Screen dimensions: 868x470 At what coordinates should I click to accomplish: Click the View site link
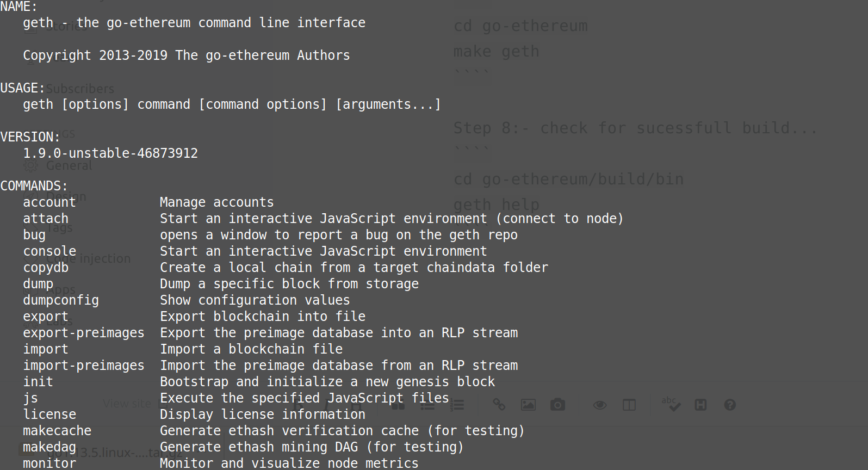(127, 404)
